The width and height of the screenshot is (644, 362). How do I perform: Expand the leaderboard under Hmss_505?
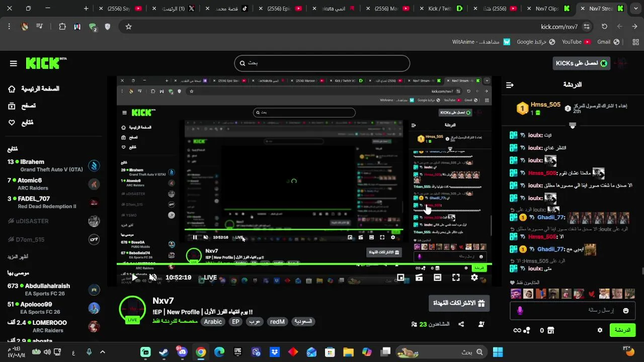tap(573, 125)
